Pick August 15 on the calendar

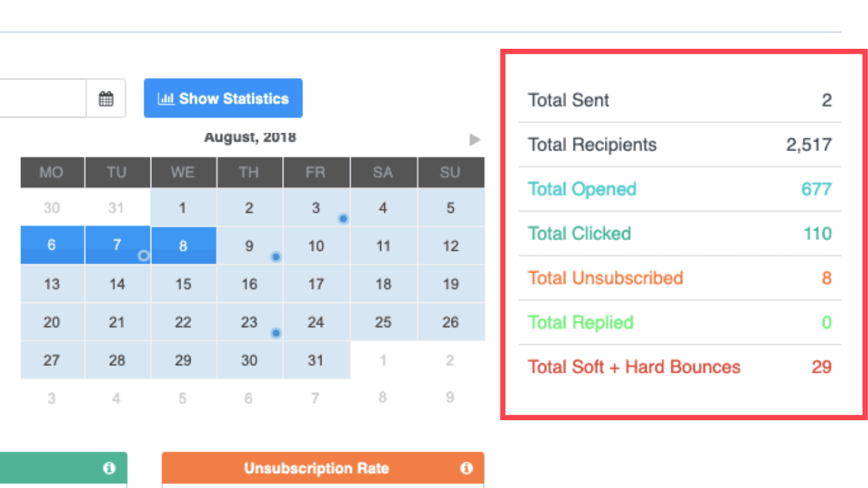click(183, 284)
